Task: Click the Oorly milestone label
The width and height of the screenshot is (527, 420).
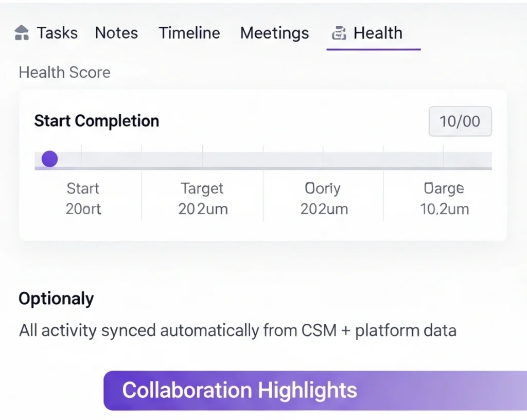Action: click(x=323, y=188)
